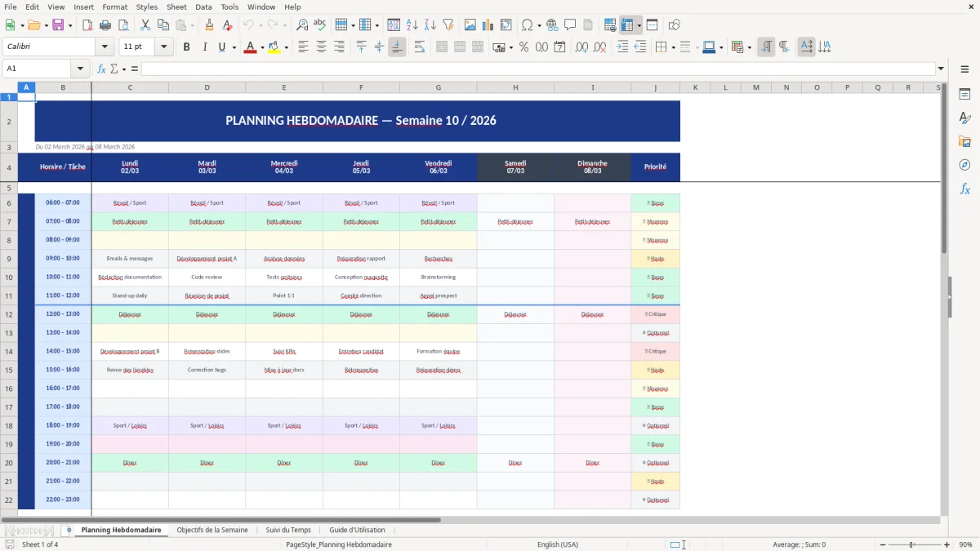
Task: Open the font size dropdown
Action: 163,47
